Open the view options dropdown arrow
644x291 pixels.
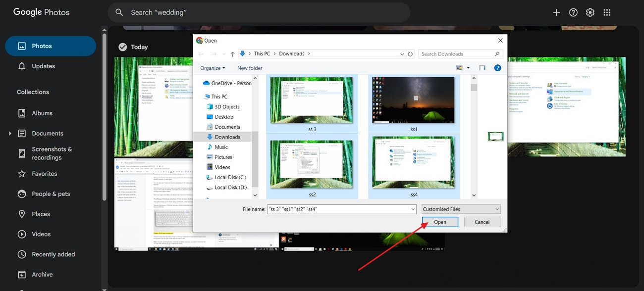(x=468, y=68)
